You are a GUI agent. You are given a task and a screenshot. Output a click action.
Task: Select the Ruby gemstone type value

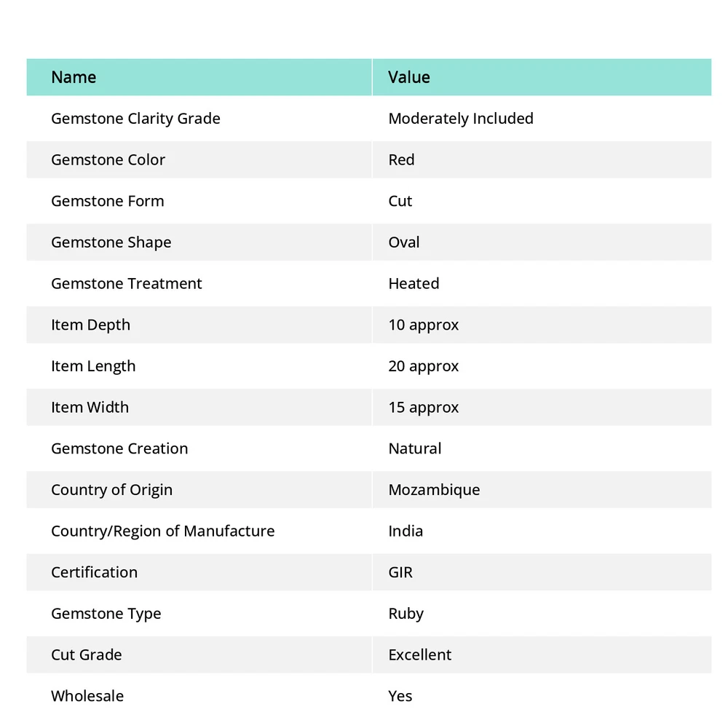[x=405, y=614]
